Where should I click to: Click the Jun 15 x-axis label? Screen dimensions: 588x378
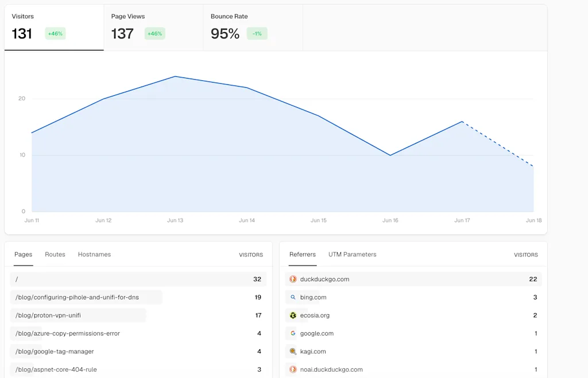[318, 220]
